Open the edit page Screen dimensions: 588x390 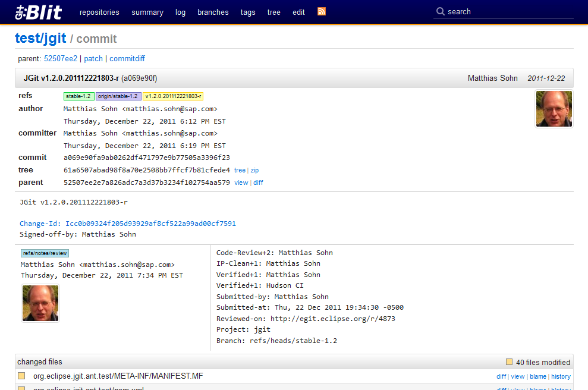298,12
